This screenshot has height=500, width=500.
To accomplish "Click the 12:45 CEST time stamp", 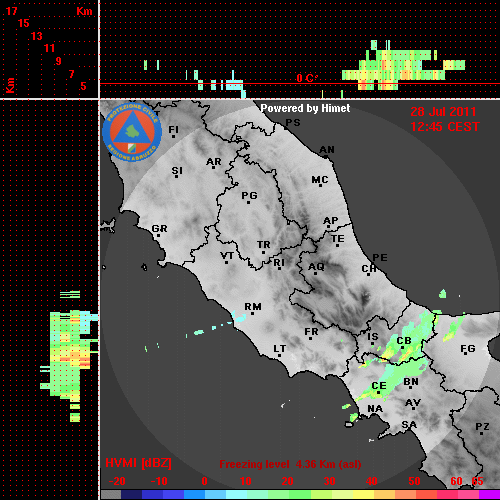I will [x=445, y=127].
